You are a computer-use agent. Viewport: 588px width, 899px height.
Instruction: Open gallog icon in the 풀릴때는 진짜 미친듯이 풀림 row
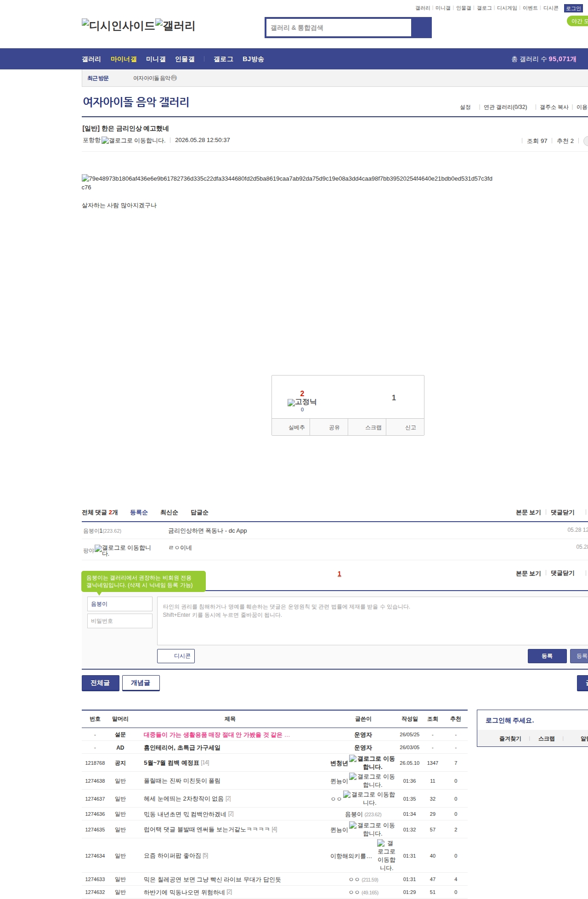[x=372, y=780]
